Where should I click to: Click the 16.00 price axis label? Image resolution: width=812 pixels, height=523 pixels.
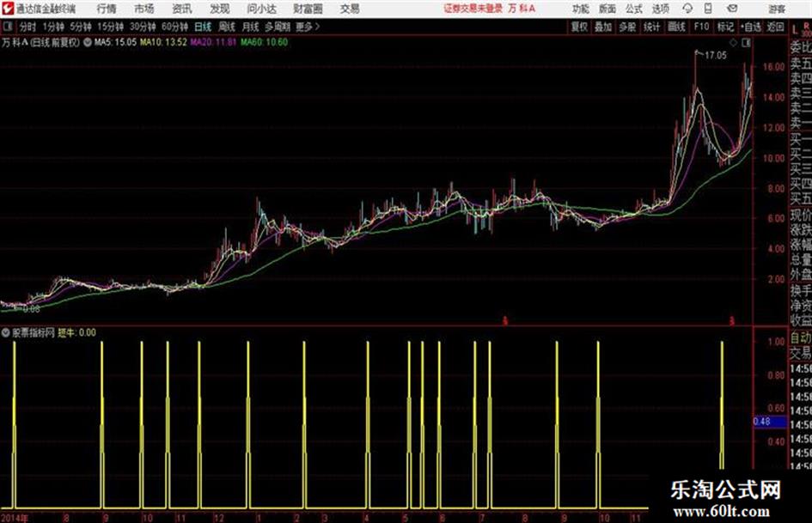point(773,67)
